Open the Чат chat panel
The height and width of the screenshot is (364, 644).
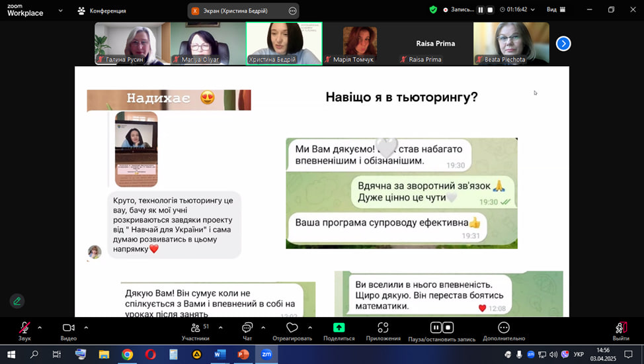point(247,328)
